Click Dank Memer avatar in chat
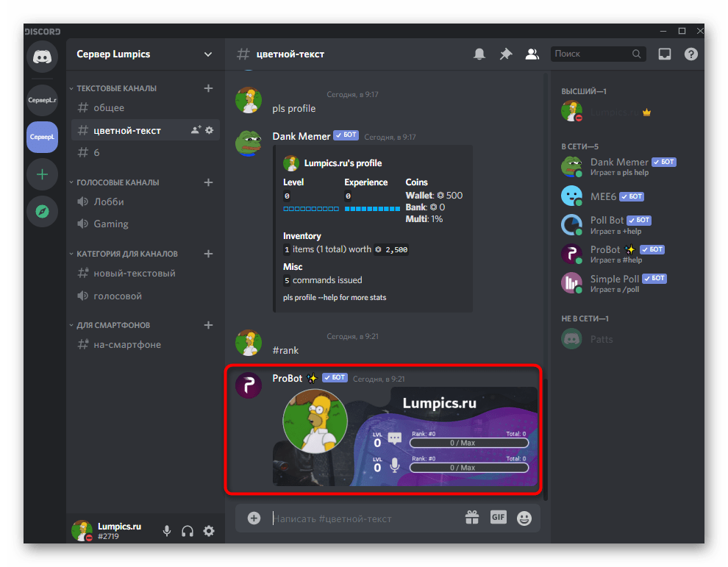 point(249,143)
